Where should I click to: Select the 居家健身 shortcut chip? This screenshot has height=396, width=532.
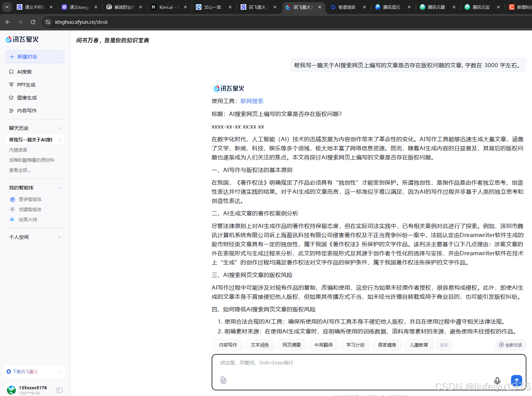pos(387,345)
